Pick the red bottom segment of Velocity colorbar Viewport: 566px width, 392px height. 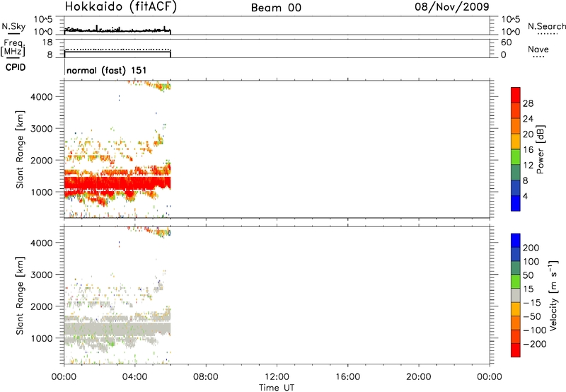pyautogui.click(x=516, y=350)
